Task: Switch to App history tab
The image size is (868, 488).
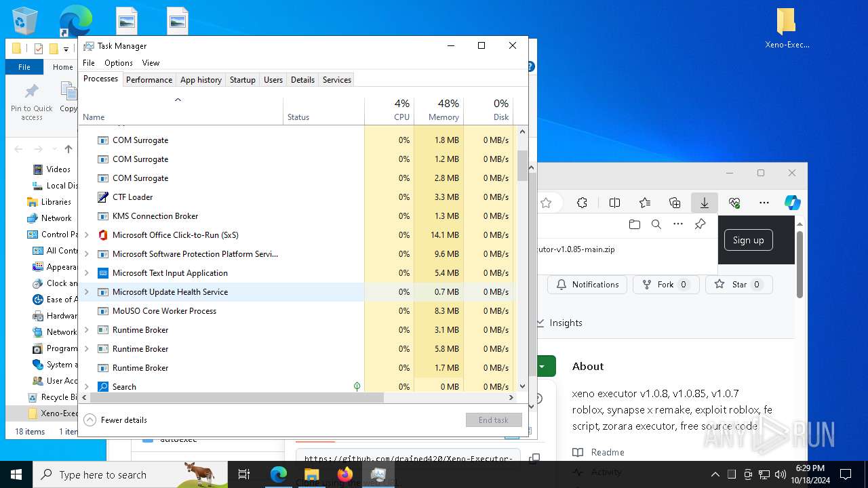Action: pyautogui.click(x=201, y=80)
